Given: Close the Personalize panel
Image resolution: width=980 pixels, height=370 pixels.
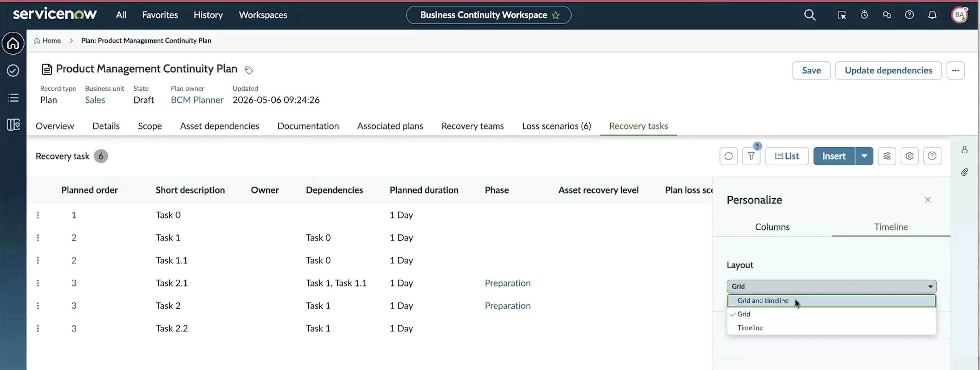Looking at the screenshot, I should (927, 200).
